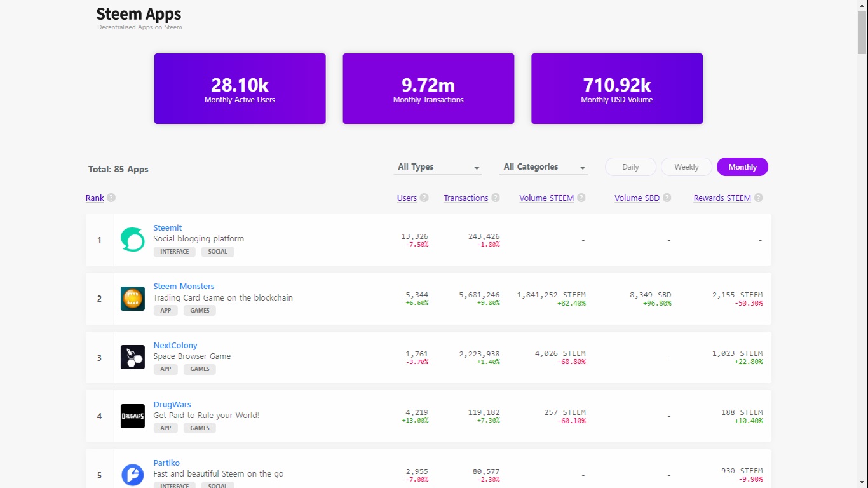Click Steem Monsters volume 1,841,252 STEEM
868x488 pixels.
pos(552,295)
